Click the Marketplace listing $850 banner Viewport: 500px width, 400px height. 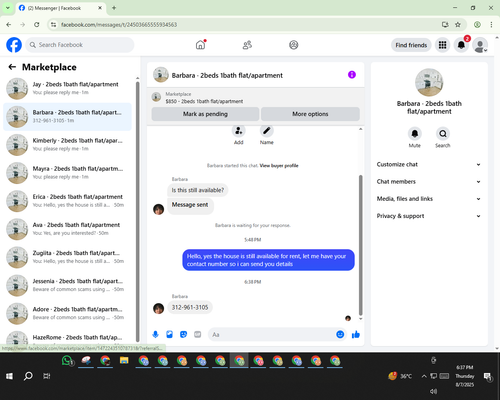256,98
